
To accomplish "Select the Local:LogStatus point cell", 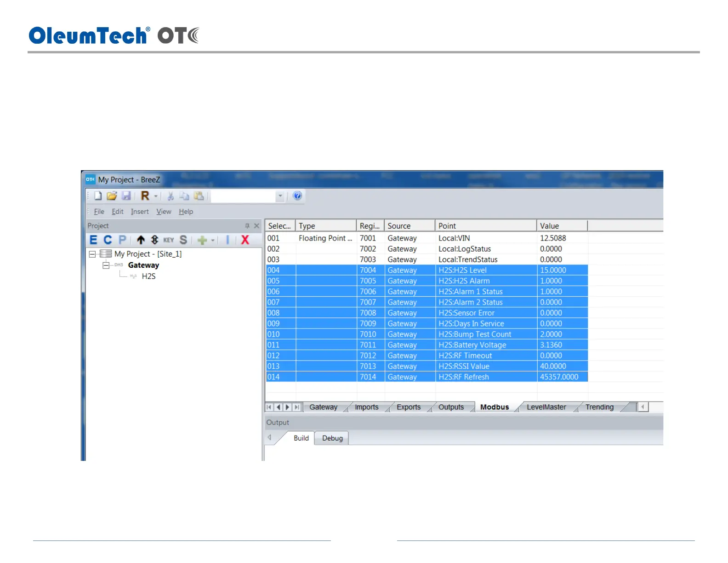I will [486, 249].
